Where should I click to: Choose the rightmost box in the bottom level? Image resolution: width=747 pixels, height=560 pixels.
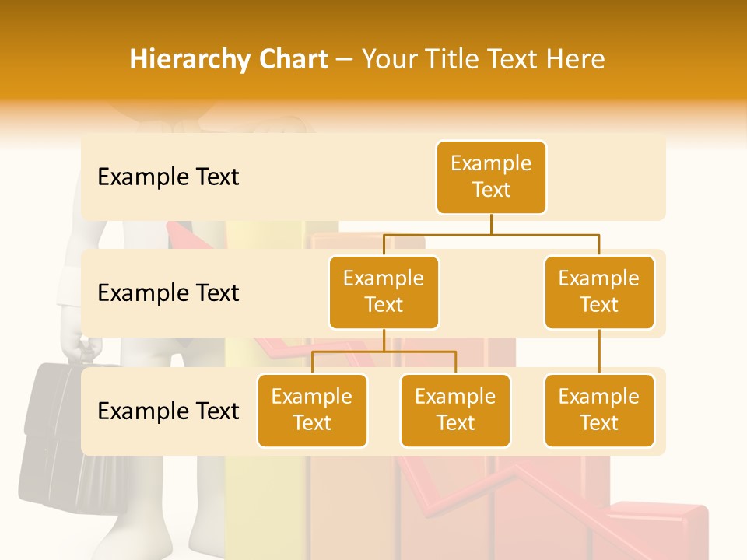[599, 411]
